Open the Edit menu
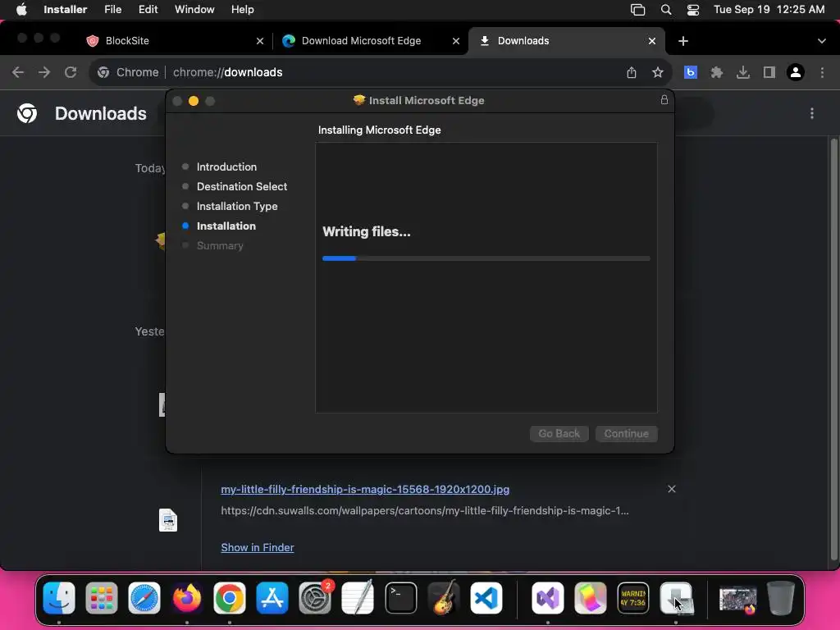This screenshot has width=840, height=630. (148, 10)
